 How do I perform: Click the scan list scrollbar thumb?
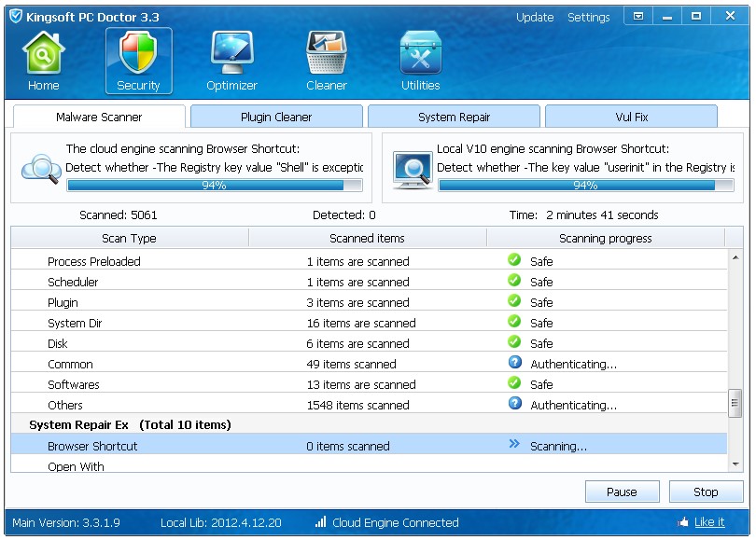click(x=735, y=403)
